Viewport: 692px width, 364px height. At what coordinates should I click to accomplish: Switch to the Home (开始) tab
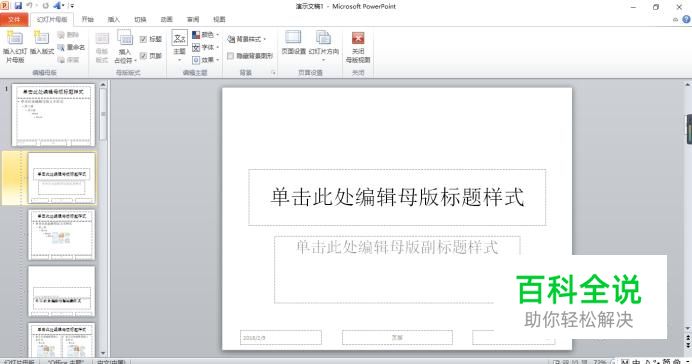[x=87, y=19]
